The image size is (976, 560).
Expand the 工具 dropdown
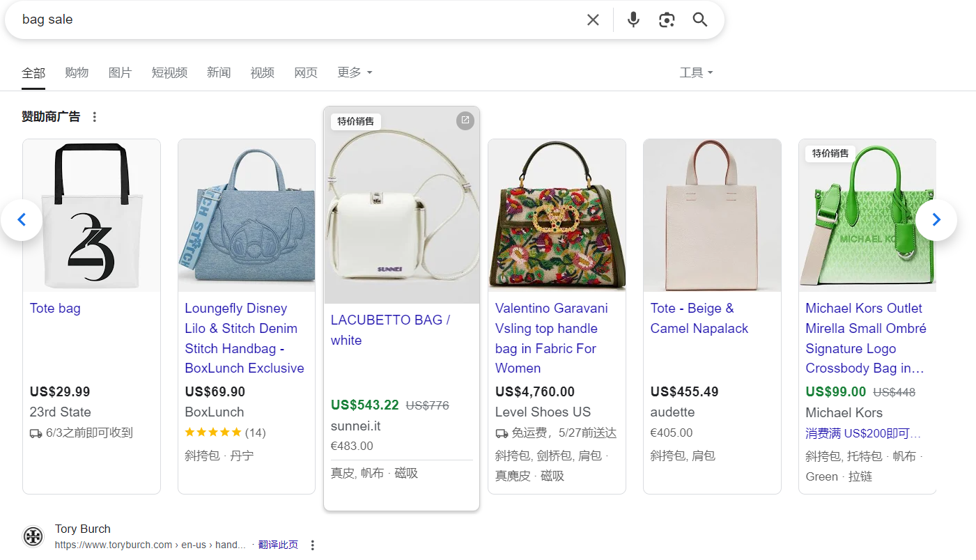coord(697,72)
